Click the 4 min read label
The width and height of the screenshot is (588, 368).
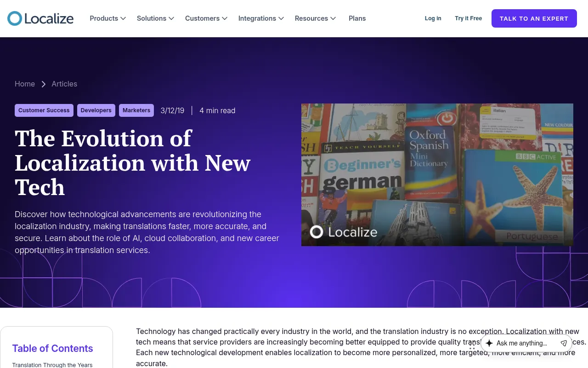point(217,110)
